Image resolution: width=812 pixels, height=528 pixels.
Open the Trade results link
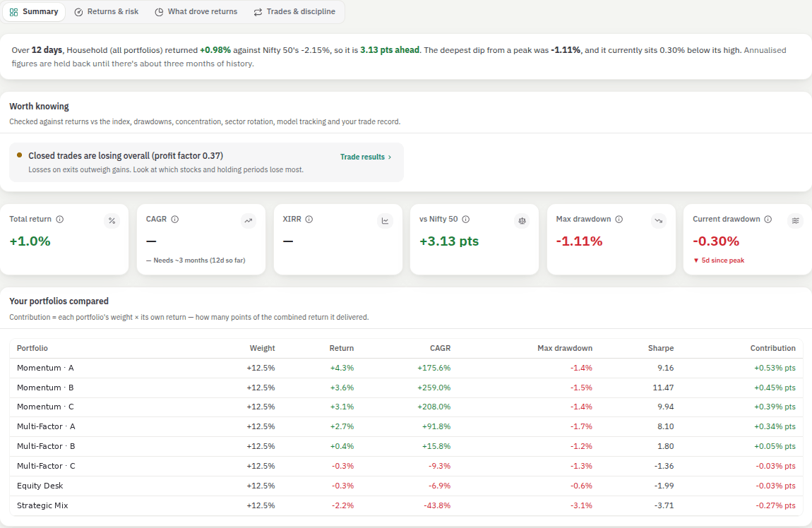pyautogui.click(x=366, y=157)
